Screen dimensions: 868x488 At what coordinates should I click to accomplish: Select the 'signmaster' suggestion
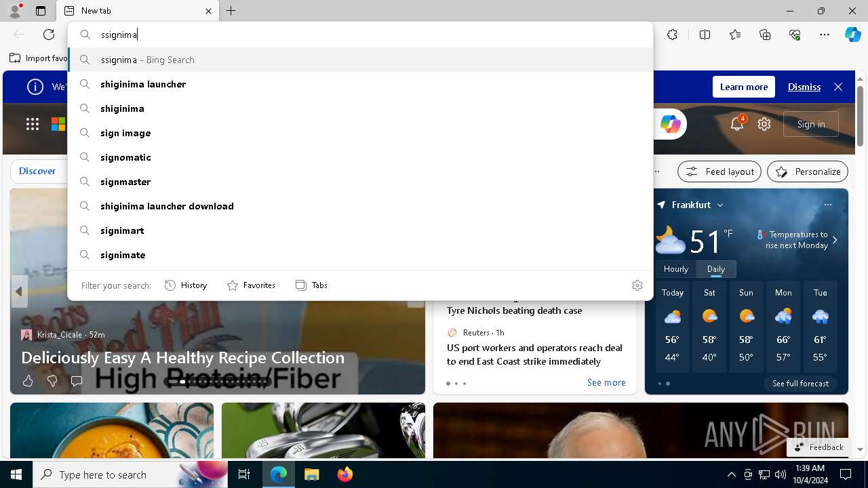(x=360, y=182)
